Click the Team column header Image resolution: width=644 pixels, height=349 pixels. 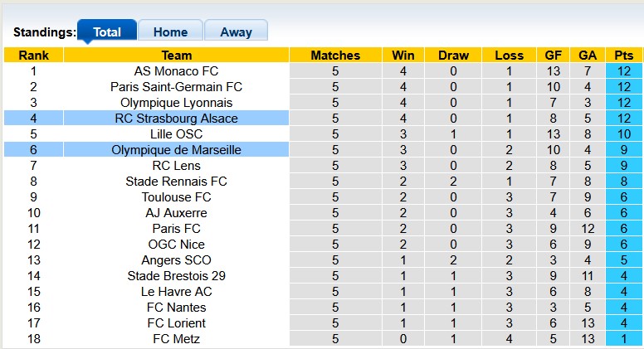[x=176, y=56]
